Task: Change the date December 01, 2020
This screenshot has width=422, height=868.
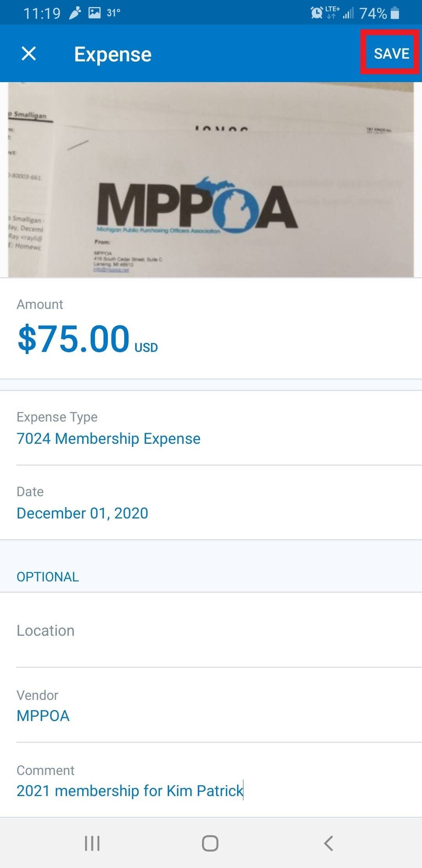Action: click(82, 513)
